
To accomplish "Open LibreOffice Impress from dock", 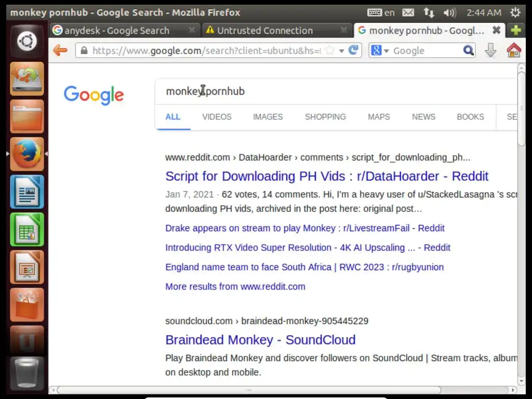I will [x=27, y=267].
